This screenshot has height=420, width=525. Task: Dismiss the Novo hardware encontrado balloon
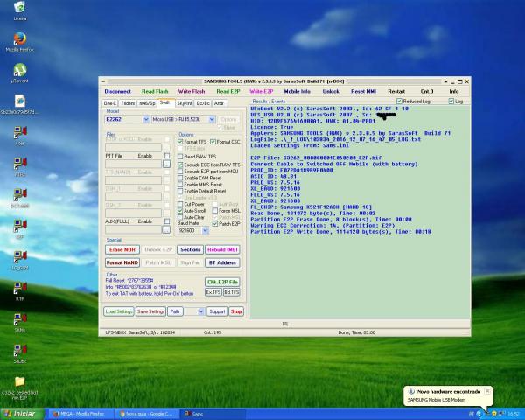point(487,391)
